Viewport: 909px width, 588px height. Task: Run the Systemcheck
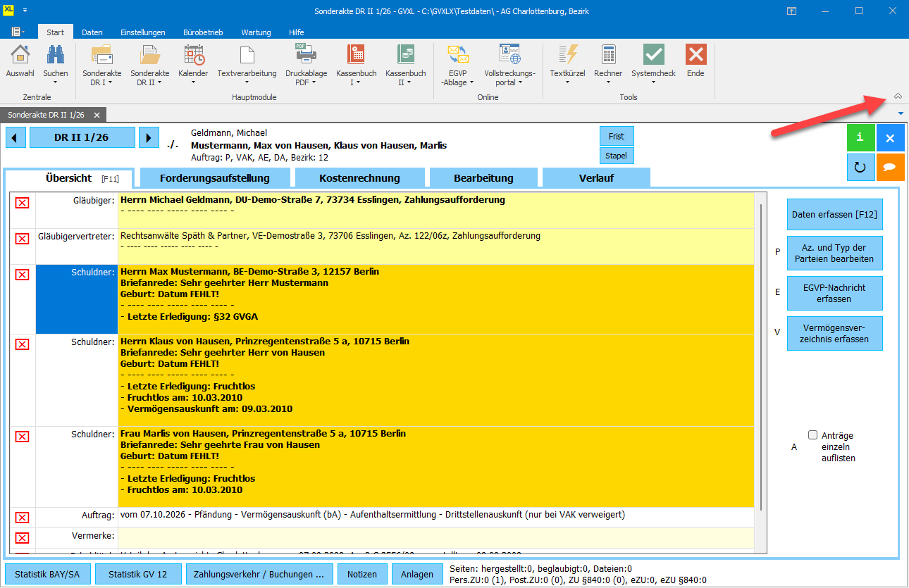[x=653, y=65]
